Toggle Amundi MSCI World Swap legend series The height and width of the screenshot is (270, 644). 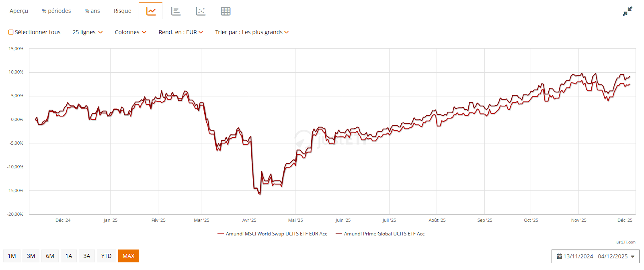(x=273, y=234)
